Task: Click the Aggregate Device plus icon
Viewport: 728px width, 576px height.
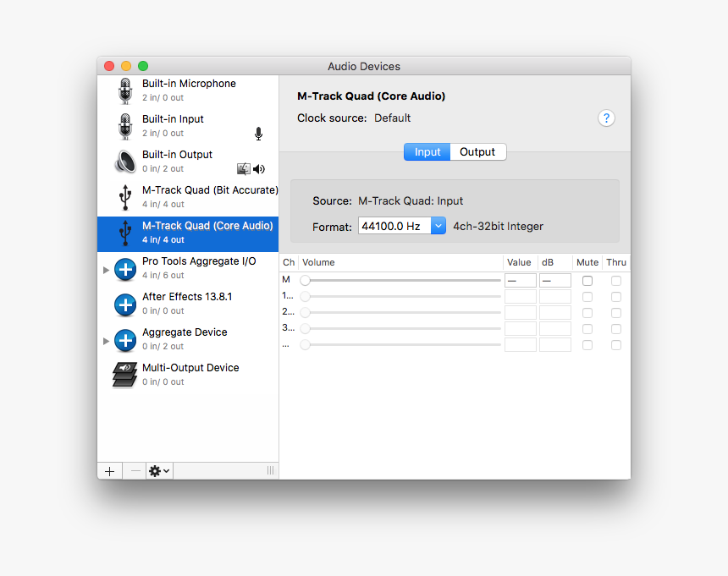Action: [x=125, y=340]
